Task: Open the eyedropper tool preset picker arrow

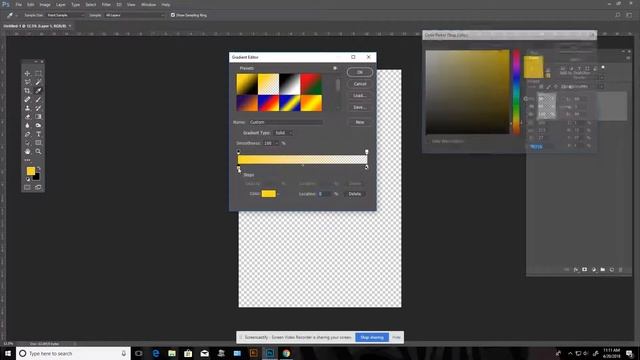Action: point(16,15)
